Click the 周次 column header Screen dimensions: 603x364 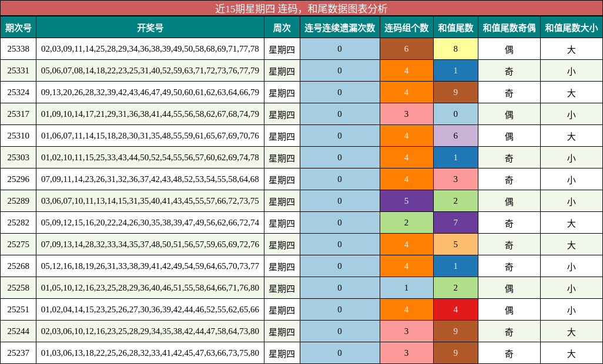tap(282, 28)
